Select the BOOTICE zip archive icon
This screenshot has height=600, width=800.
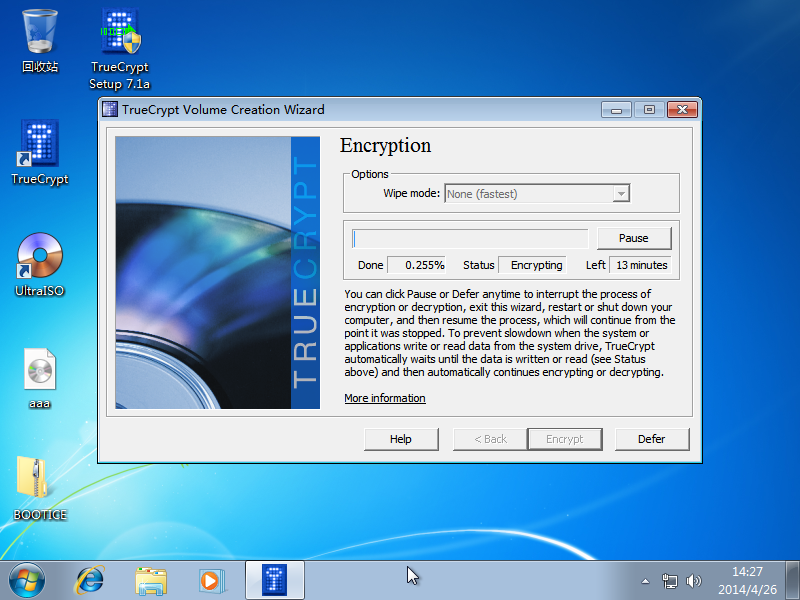tap(40, 488)
